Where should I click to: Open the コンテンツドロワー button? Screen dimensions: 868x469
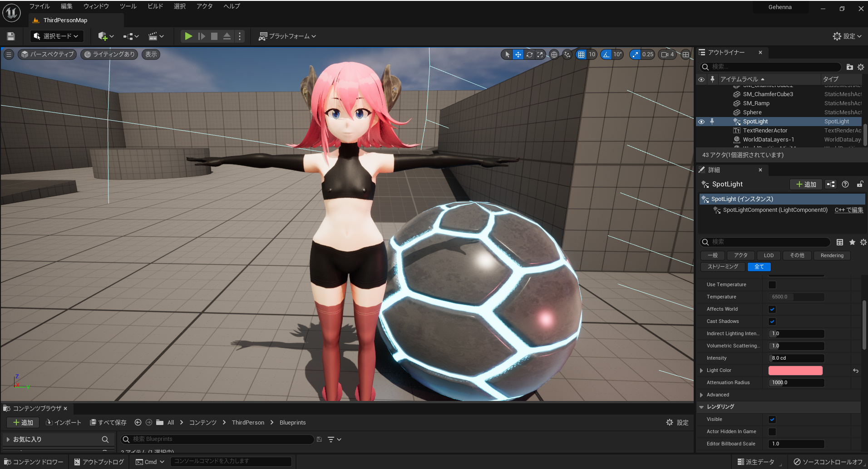tap(34, 462)
